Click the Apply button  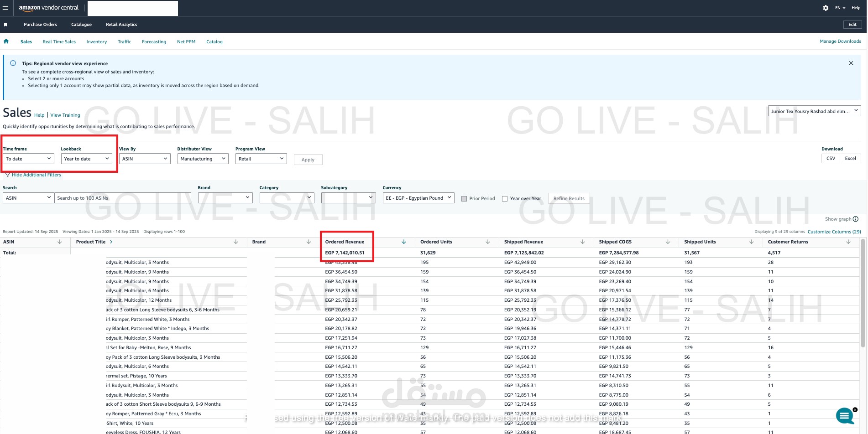(308, 160)
